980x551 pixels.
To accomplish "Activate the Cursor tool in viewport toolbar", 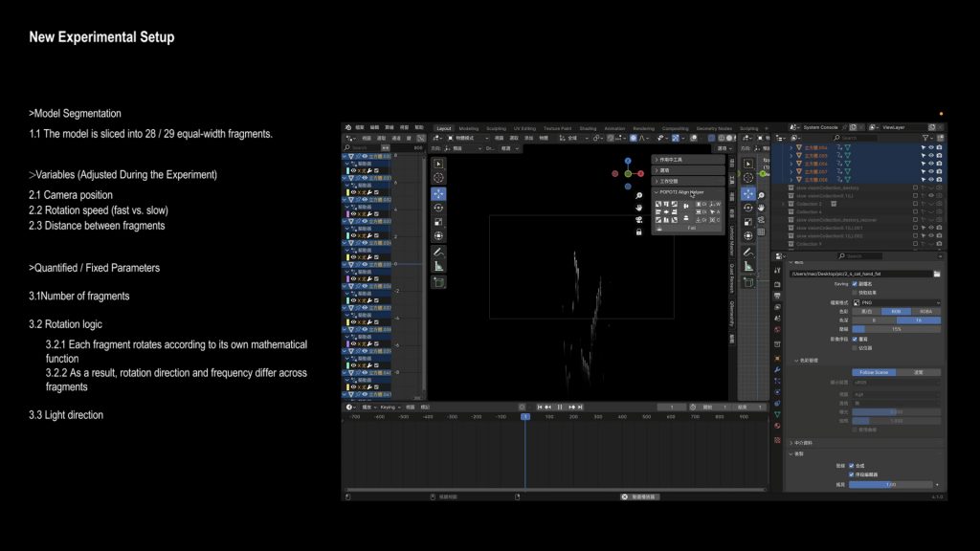I will (438, 178).
